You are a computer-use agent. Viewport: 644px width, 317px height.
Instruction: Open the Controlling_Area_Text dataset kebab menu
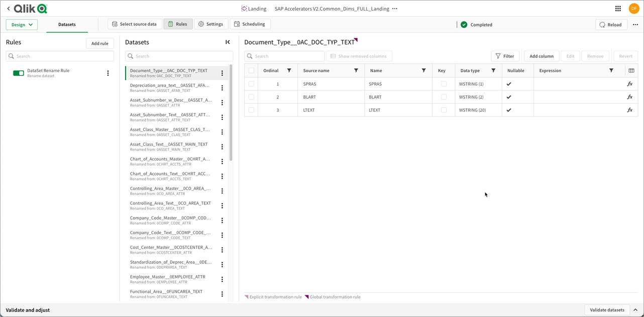222,206
